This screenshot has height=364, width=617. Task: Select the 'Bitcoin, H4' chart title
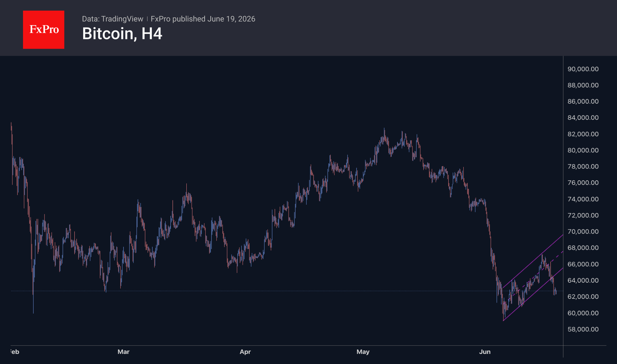coord(122,34)
